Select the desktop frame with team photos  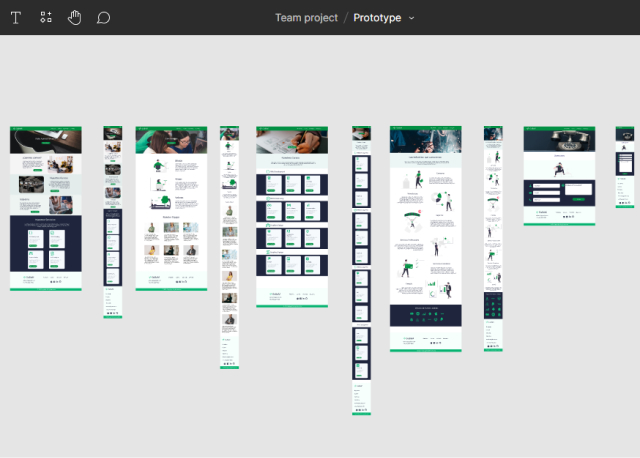click(171, 209)
